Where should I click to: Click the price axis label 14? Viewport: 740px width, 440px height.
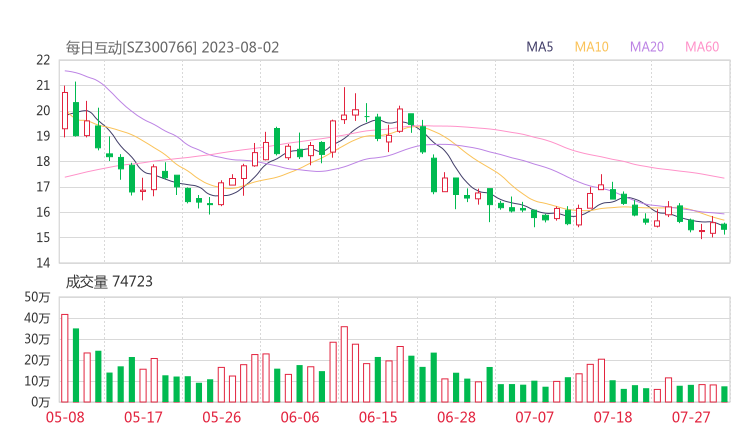[x=43, y=263]
